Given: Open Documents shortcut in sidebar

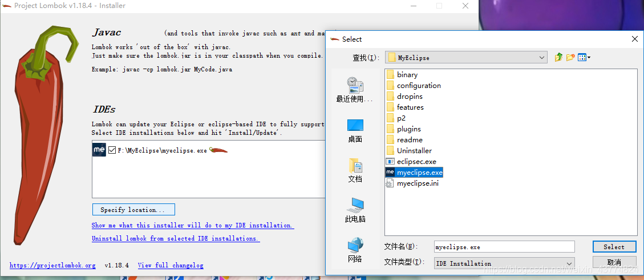Looking at the screenshot, I should point(355,170).
